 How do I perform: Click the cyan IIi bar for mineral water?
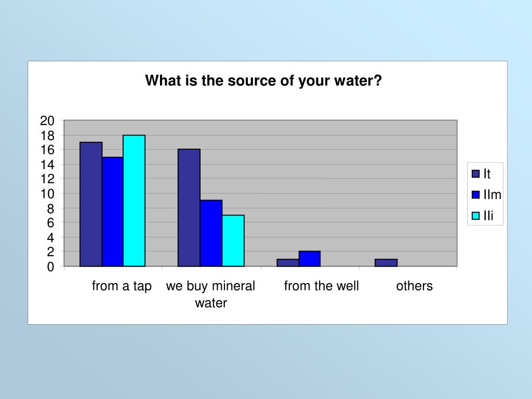233,241
